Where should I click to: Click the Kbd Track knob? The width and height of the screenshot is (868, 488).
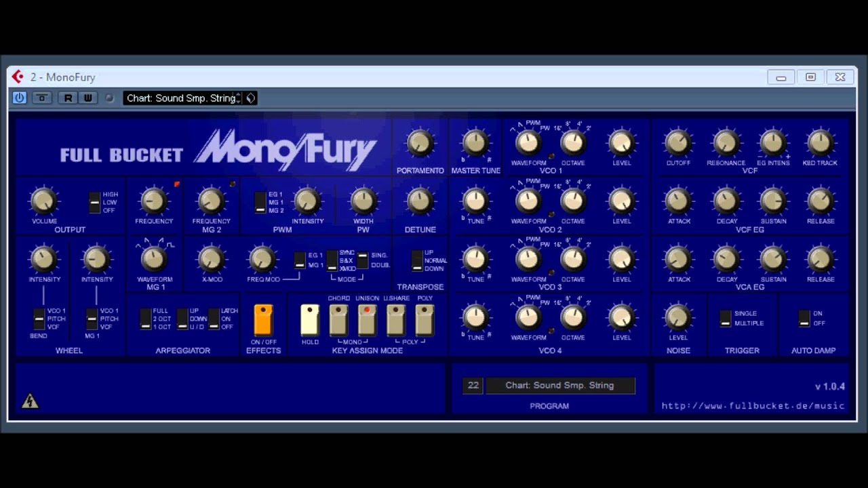pyautogui.click(x=820, y=142)
